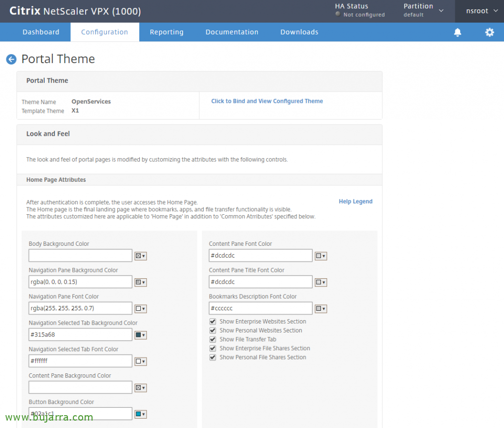Click inside the Content Pane Title Font Color field
The width and height of the screenshot is (504, 428).
(x=260, y=282)
